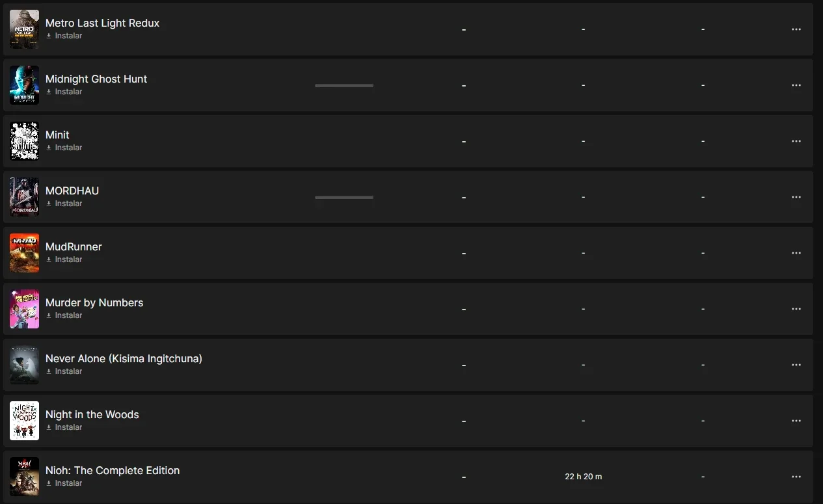Open three-dot menu for Murder by Numbers
The height and width of the screenshot is (504, 823).
coord(796,309)
